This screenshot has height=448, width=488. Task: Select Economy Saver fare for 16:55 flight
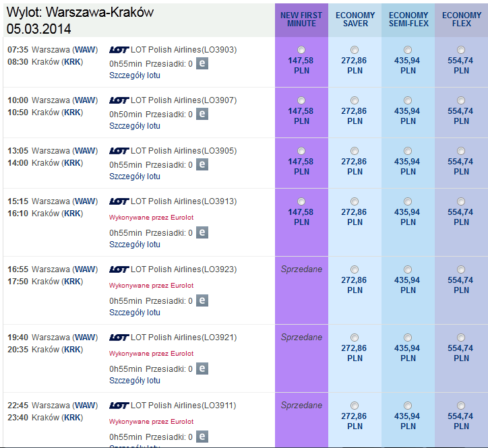click(x=355, y=269)
